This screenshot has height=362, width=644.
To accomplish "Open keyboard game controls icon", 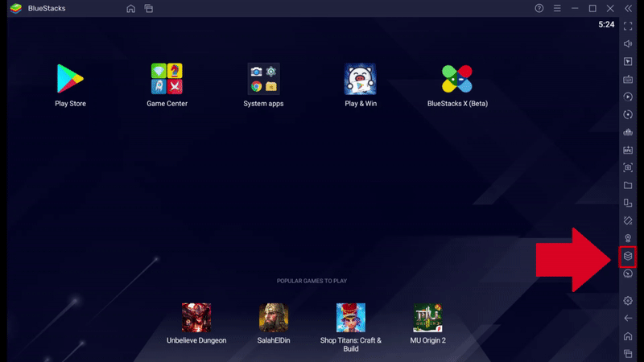I will (x=628, y=79).
